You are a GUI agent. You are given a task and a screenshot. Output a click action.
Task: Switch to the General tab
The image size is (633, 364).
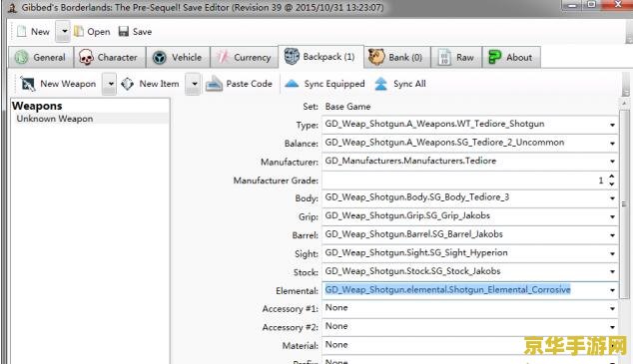click(x=41, y=57)
